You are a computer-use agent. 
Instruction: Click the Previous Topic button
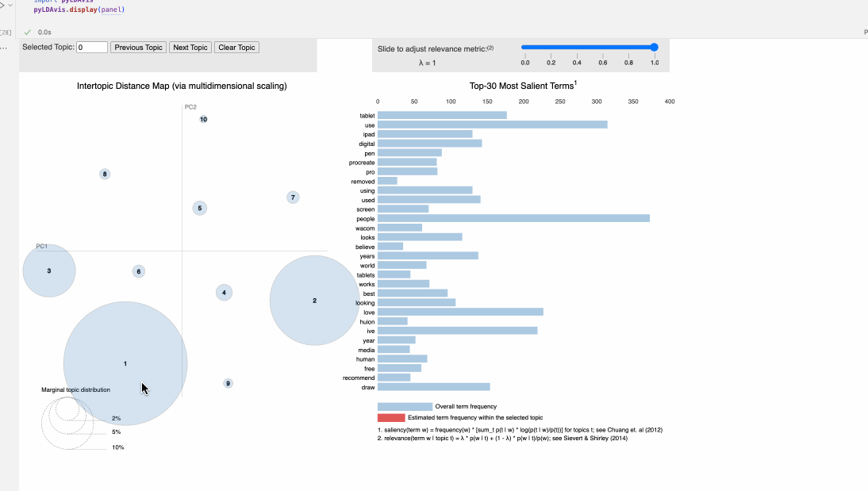coord(138,48)
